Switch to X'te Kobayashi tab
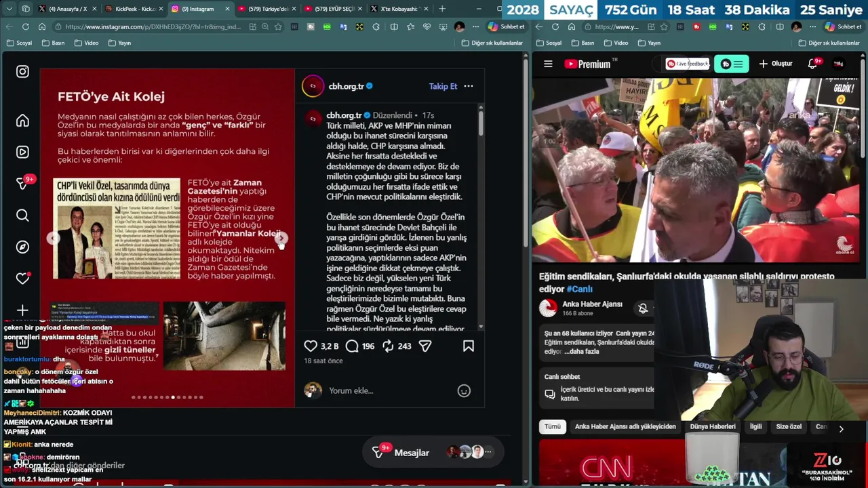 (x=399, y=9)
